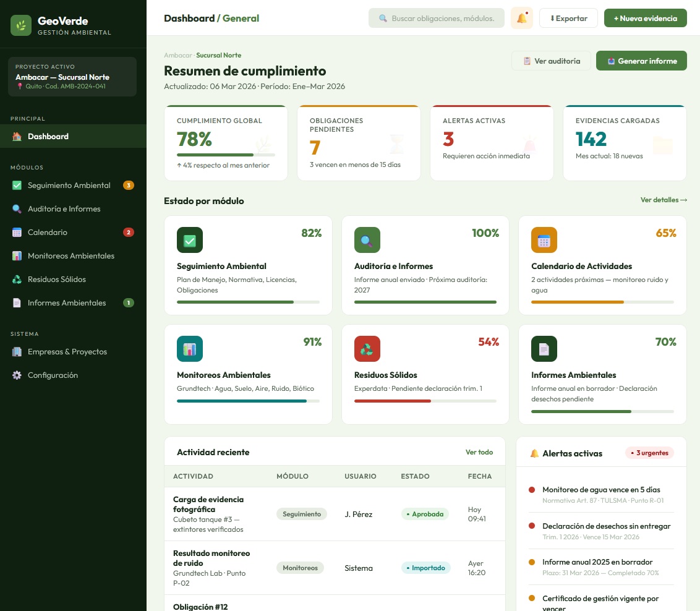Open the Obligaciones Pendientes stat card
This screenshot has width=700, height=611.
pyautogui.click(x=359, y=143)
